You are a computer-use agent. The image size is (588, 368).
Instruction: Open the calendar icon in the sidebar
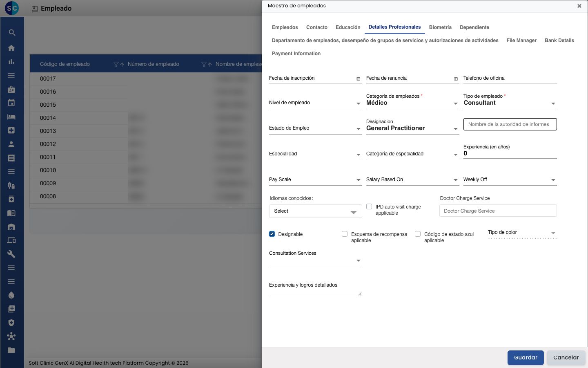point(11,103)
